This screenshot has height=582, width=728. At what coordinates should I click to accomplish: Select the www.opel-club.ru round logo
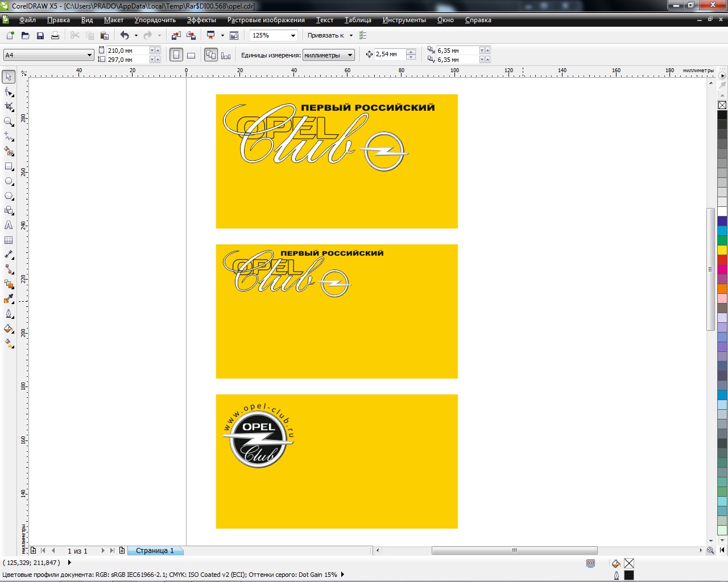point(259,435)
